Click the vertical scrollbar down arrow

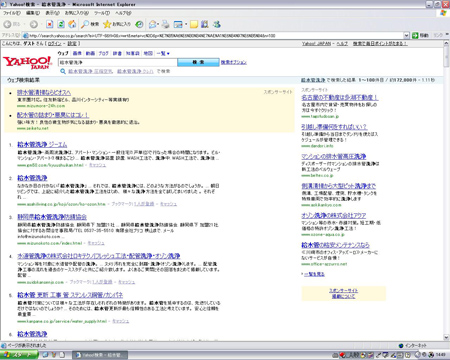447,337
